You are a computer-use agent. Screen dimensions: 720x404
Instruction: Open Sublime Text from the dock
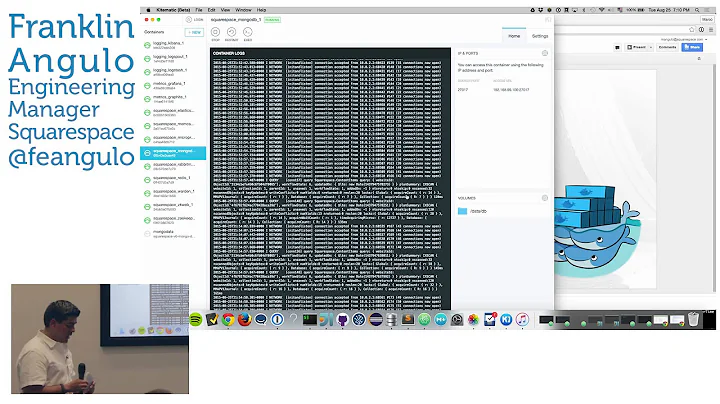tap(408, 319)
